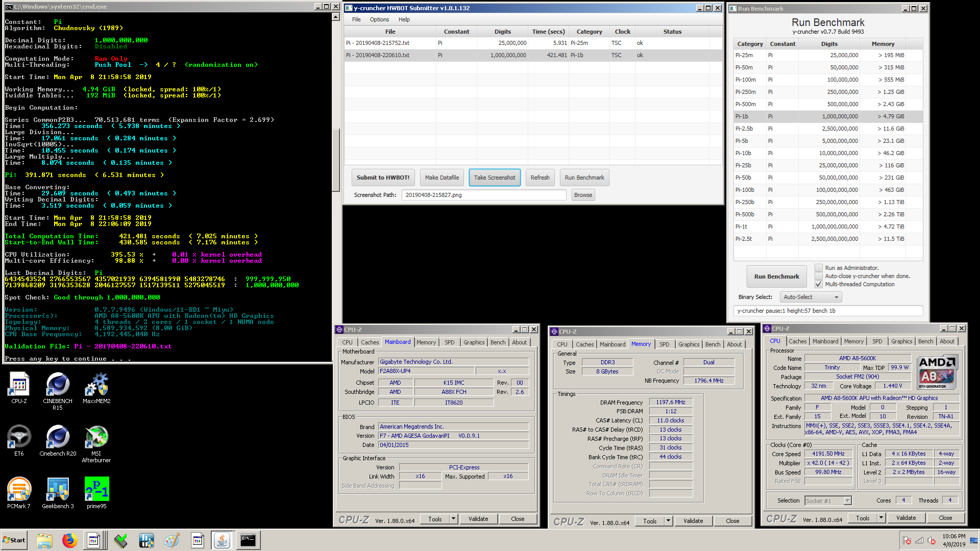Open the blue bar-chart shield taskbar icon

point(146,540)
